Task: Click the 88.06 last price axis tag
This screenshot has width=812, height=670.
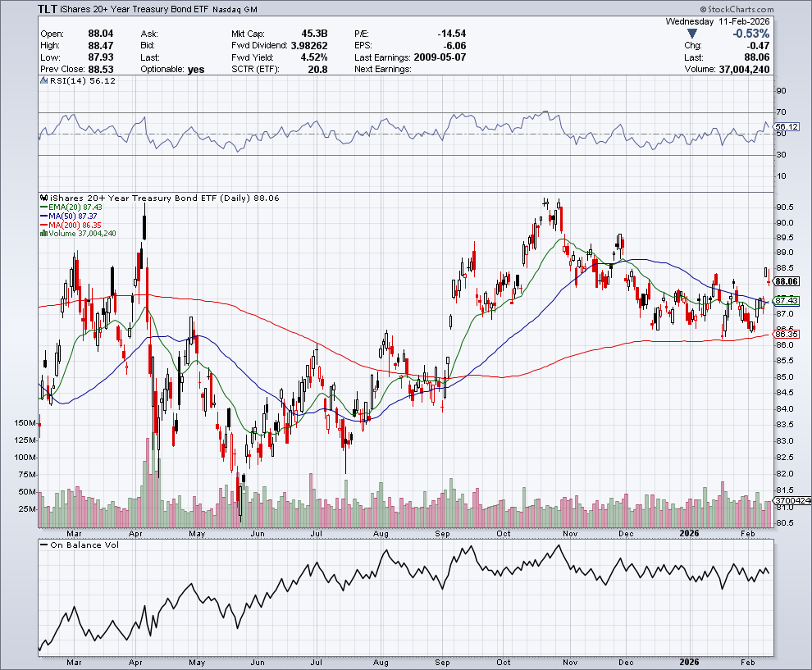Action: [x=786, y=281]
